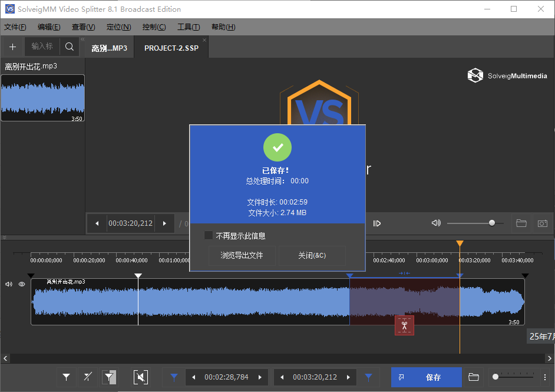Open the three-dot overflow menu at bottom right

544,377
